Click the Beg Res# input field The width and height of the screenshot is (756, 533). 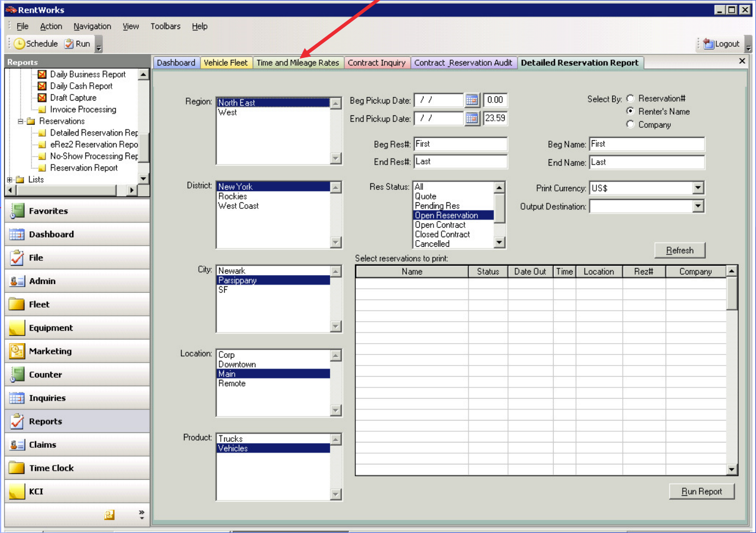(x=460, y=144)
